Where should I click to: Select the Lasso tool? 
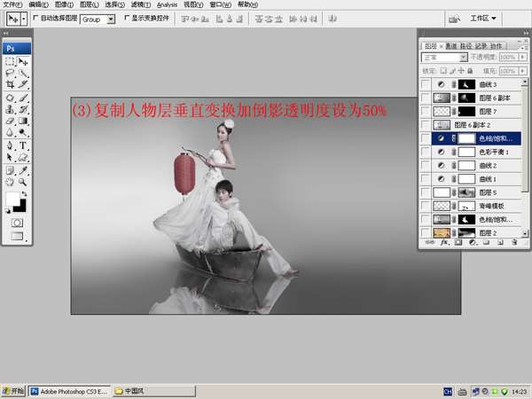[10, 74]
